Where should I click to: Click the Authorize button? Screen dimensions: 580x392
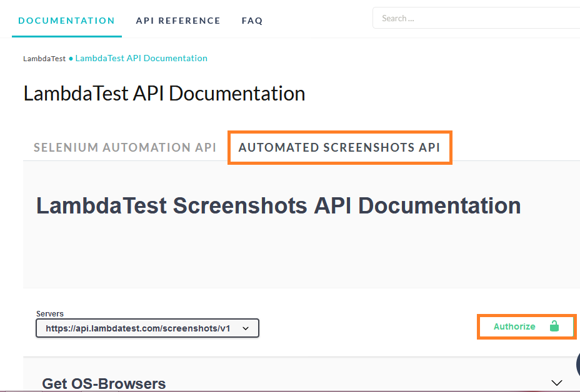(x=526, y=326)
